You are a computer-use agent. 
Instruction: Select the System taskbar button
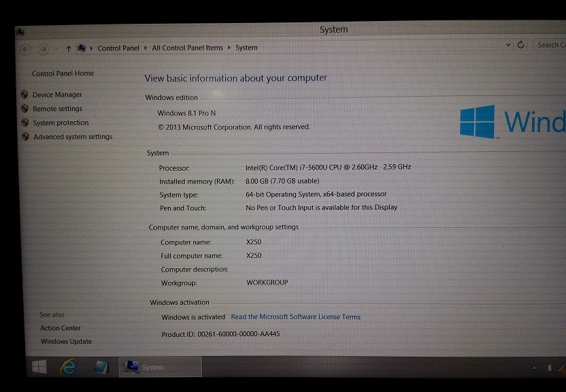click(x=161, y=367)
